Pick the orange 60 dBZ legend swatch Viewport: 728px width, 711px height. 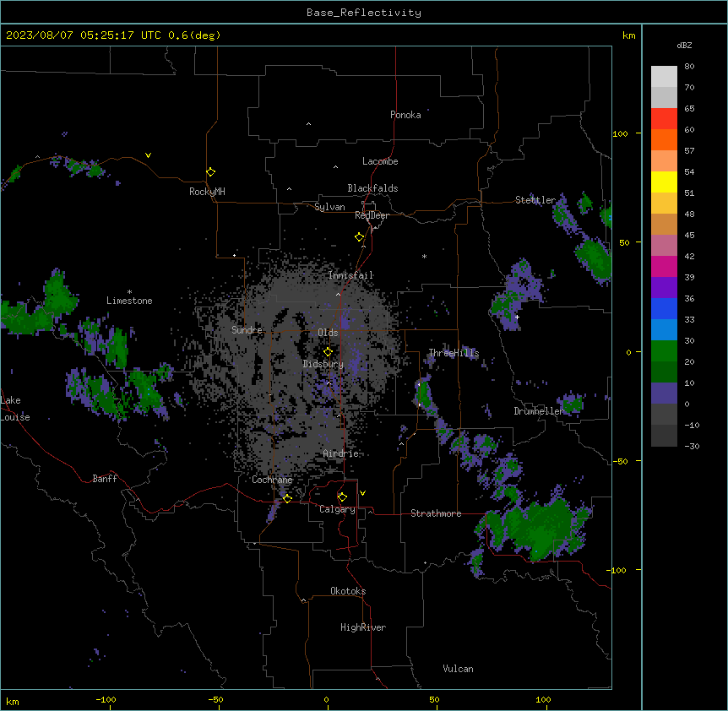coord(664,139)
